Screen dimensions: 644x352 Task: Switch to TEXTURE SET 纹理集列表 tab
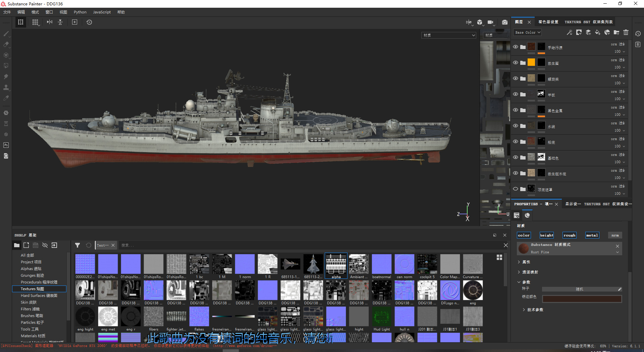pyautogui.click(x=589, y=22)
